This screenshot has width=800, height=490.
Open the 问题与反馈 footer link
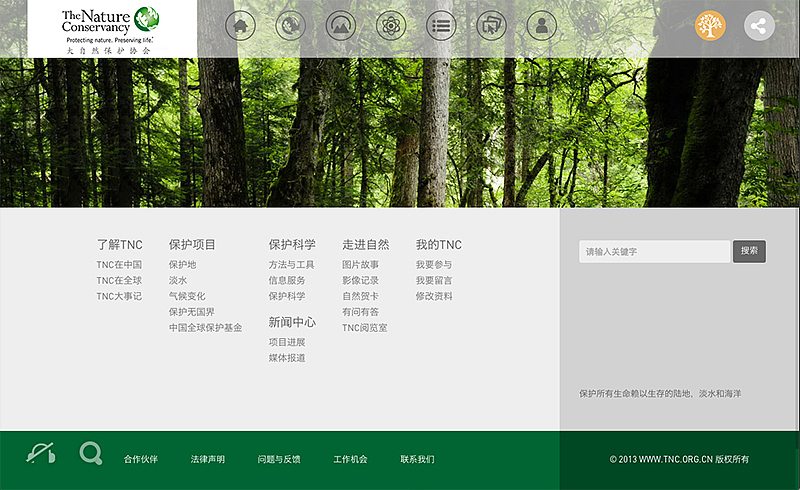click(x=279, y=459)
